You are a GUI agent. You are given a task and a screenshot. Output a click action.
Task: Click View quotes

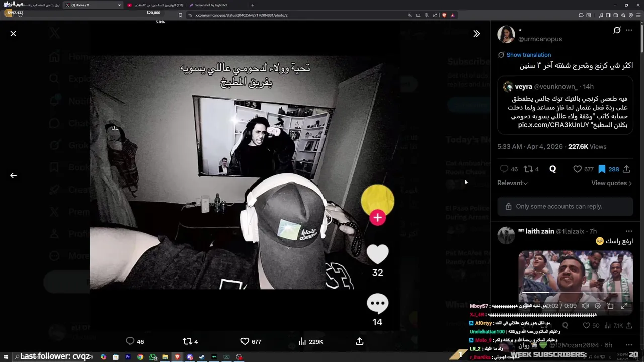(611, 183)
